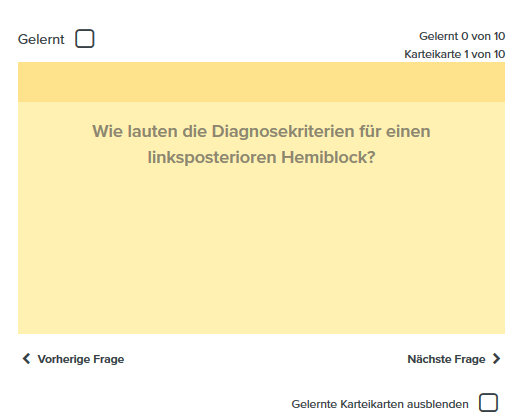
Task: Select the word linksposterioren in the question
Action: coord(212,158)
